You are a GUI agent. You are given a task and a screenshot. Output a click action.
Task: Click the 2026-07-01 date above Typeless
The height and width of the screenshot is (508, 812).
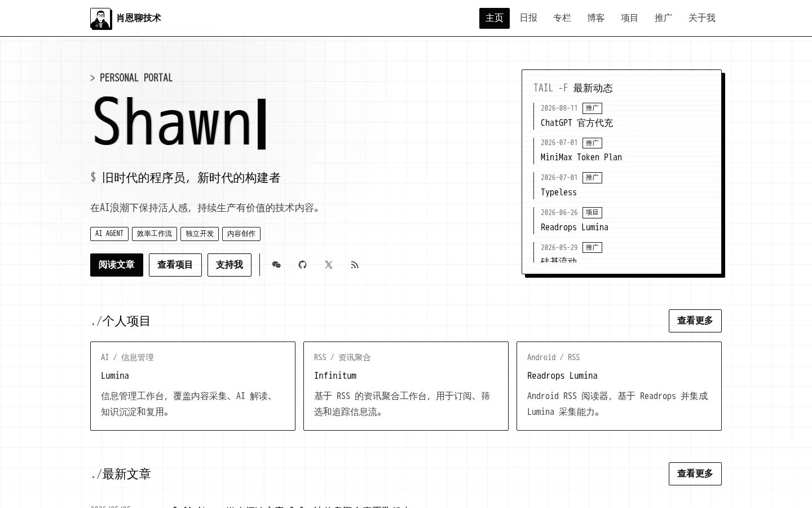[559, 178]
